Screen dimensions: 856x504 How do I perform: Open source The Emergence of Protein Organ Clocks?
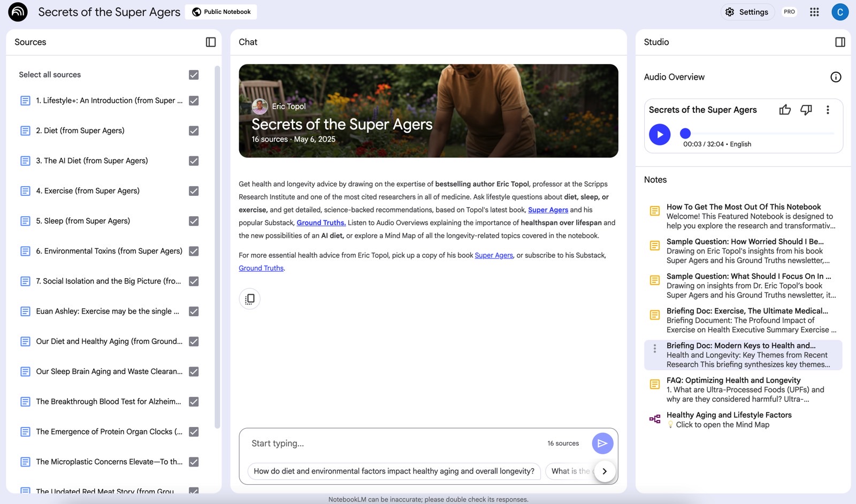coord(109,432)
